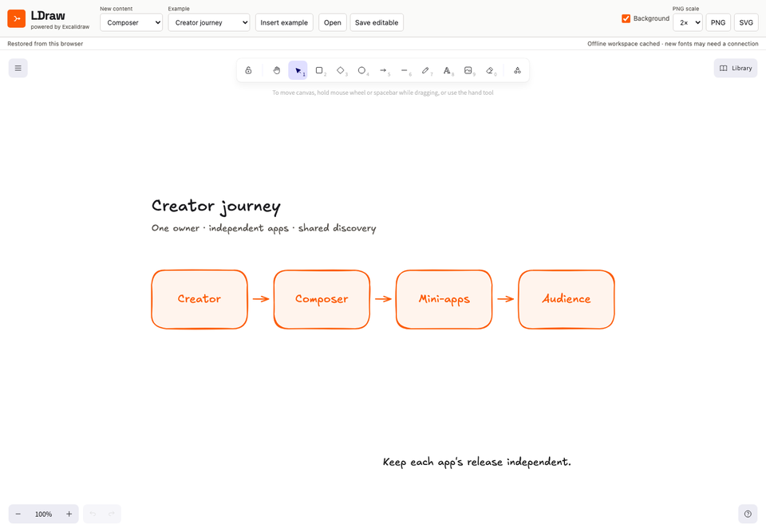Open the Library panel
The width and height of the screenshot is (766, 532).
(736, 69)
